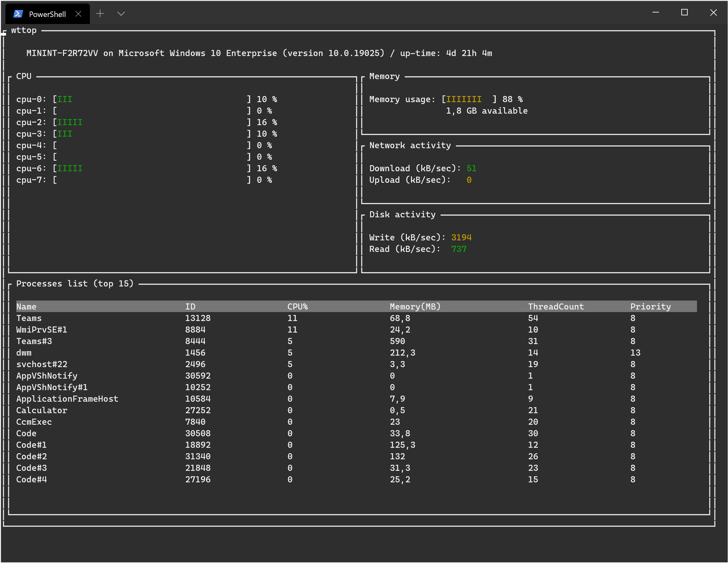
Task: Select the Code#2 process name
Action: tap(32, 456)
